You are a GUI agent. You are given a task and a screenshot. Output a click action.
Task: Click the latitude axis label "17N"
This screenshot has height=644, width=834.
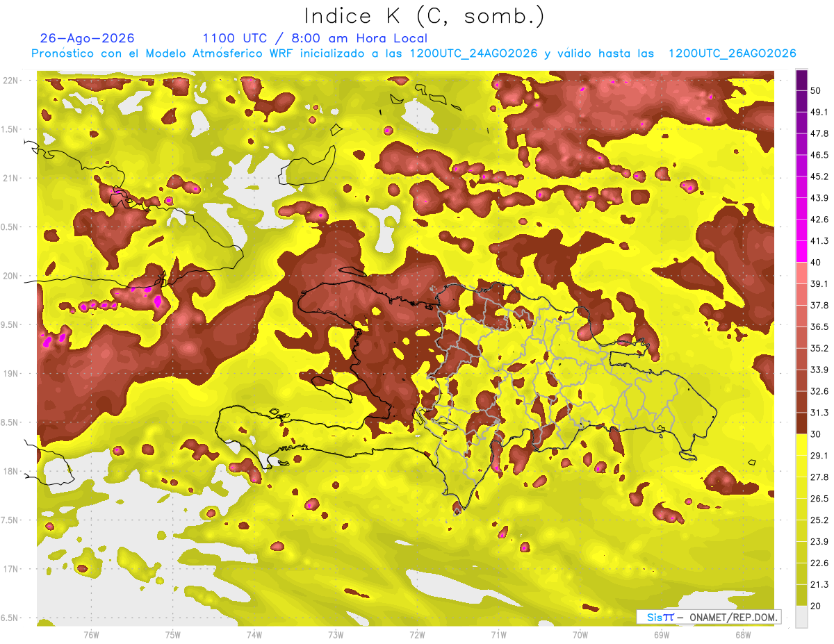(10, 570)
